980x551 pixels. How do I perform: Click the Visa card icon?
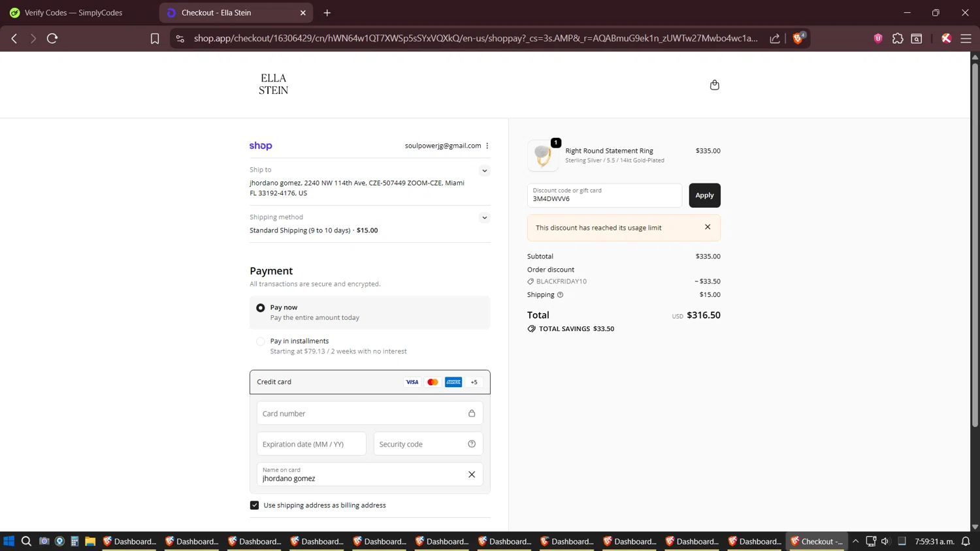pyautogui.click(x=412, y=382)
